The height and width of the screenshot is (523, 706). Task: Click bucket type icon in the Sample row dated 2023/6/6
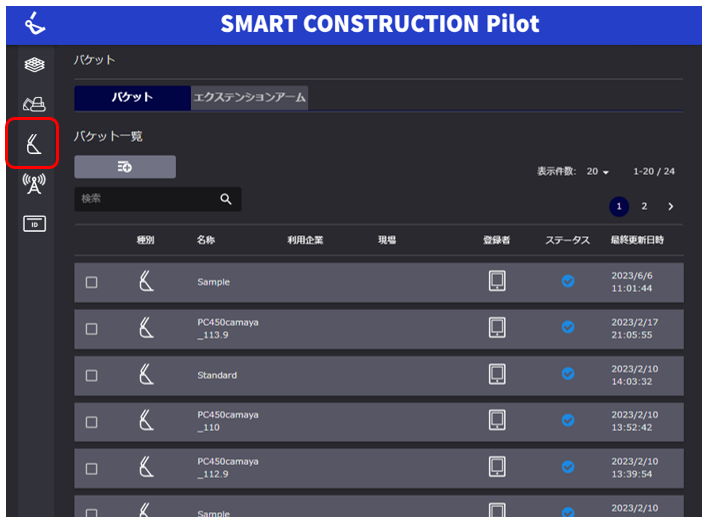[x=146, y=281]
